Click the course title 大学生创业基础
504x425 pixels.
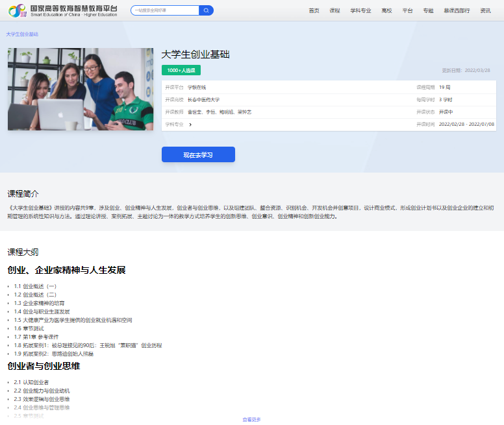(195, 55)
